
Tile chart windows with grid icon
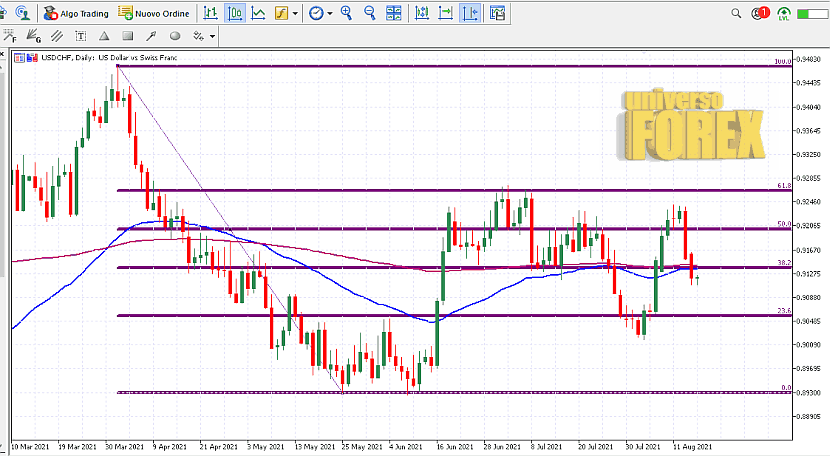[x=396, y=13]
